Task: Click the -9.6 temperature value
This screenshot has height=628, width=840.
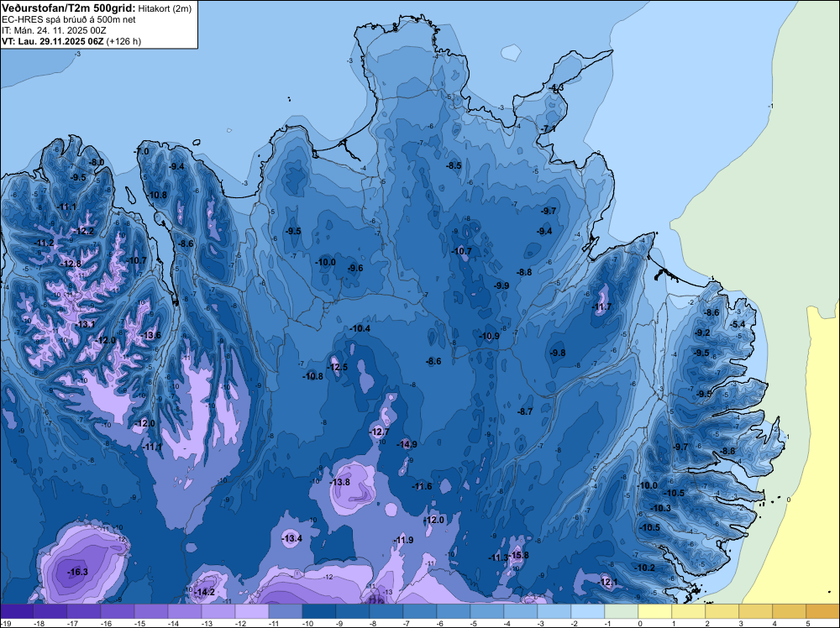Action: 355,268
